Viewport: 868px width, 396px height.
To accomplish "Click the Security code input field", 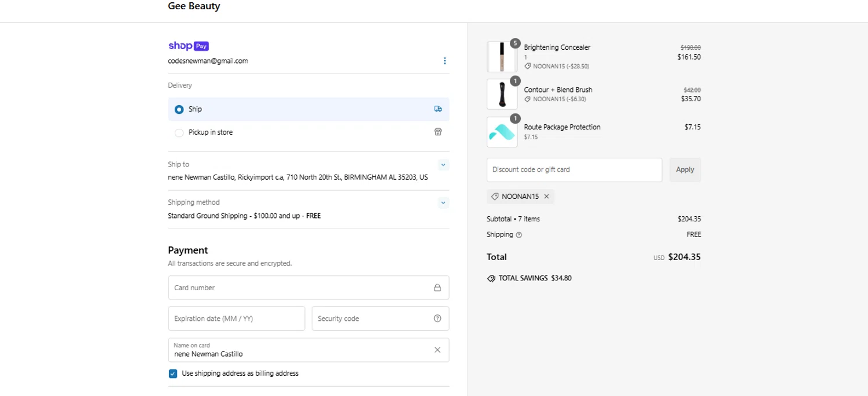I will pyautogui.click(x=380, y=319).
